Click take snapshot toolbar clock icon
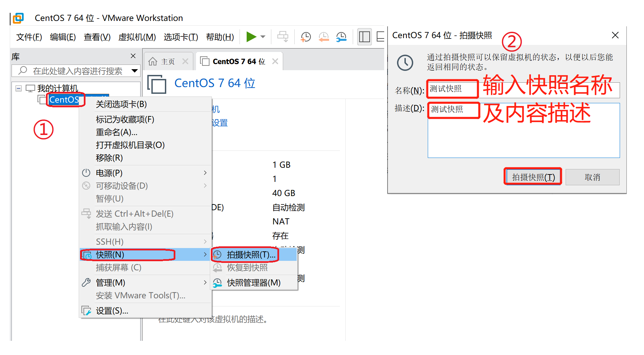The image size is (644, 355). [x=306, y=37]
